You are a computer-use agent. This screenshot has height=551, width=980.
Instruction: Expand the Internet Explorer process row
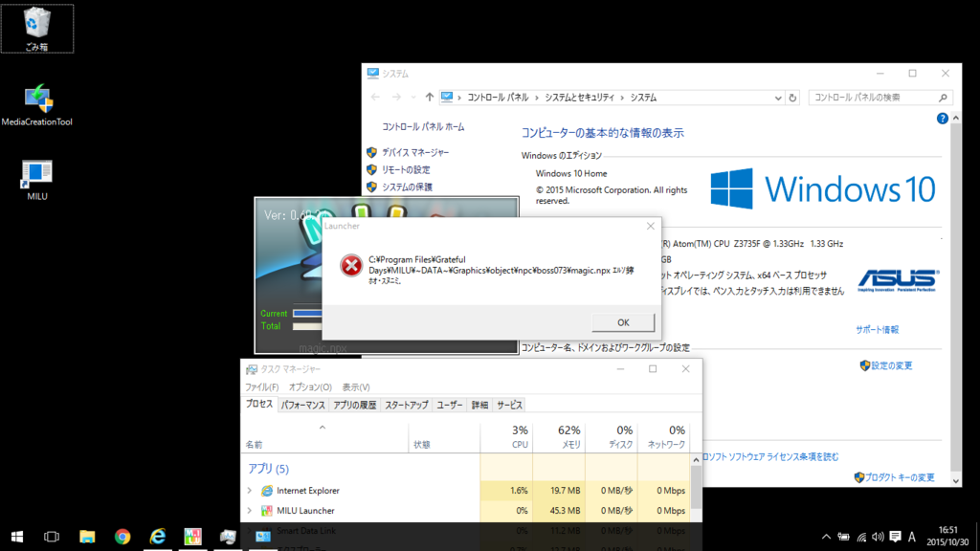(x=250, y=491)
